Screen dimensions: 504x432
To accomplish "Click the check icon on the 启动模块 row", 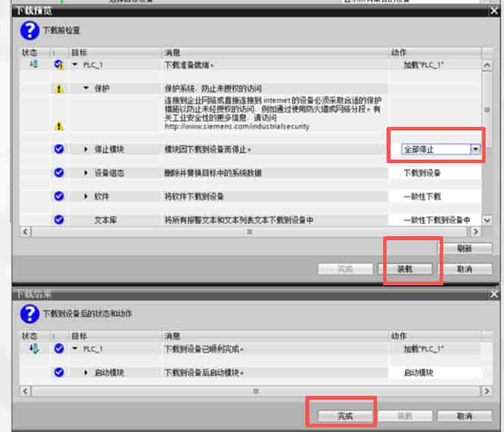I will point(59,372).
